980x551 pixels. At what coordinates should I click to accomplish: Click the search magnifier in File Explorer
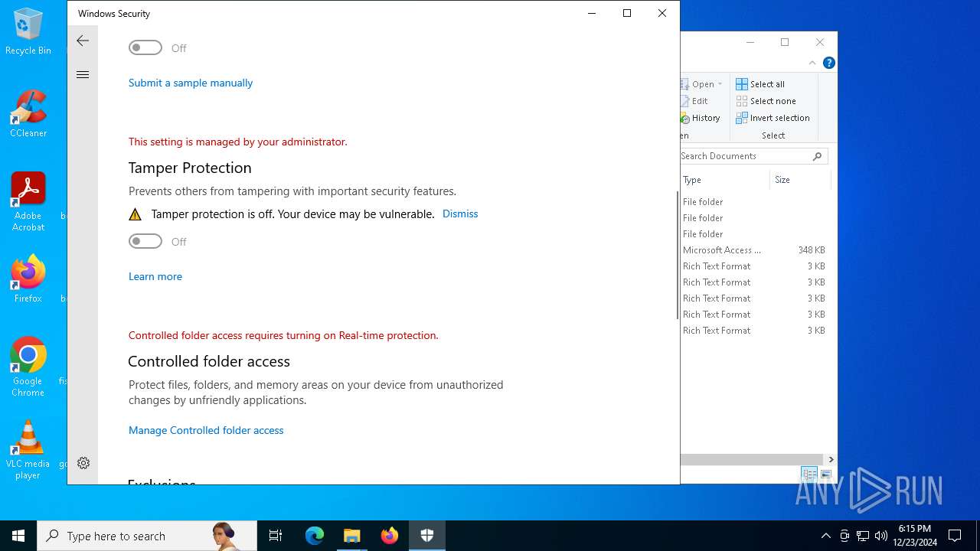pyautogui.click(x=818, y=156)
